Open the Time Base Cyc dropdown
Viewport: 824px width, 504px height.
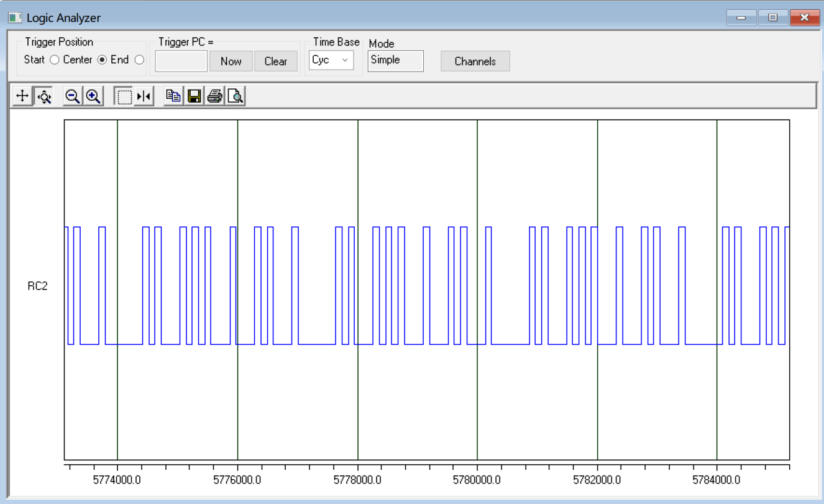pos(331,60)
